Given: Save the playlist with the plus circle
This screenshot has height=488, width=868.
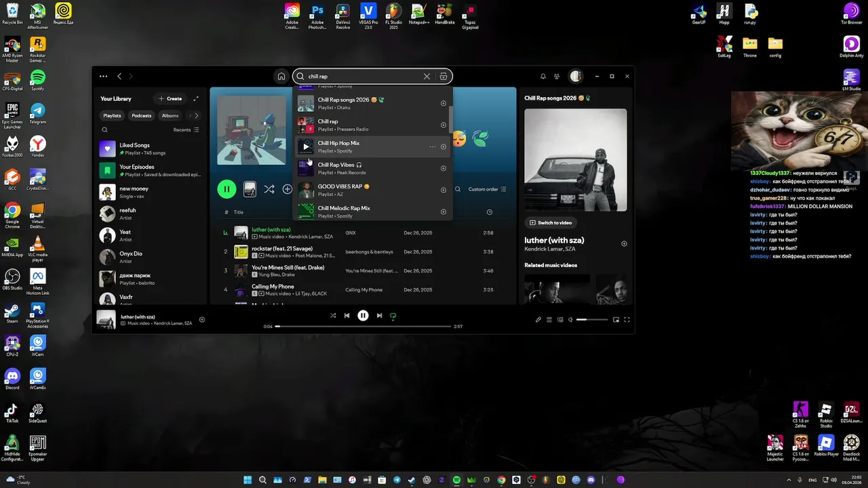Looking at the screenshot, I should (288, 189).
